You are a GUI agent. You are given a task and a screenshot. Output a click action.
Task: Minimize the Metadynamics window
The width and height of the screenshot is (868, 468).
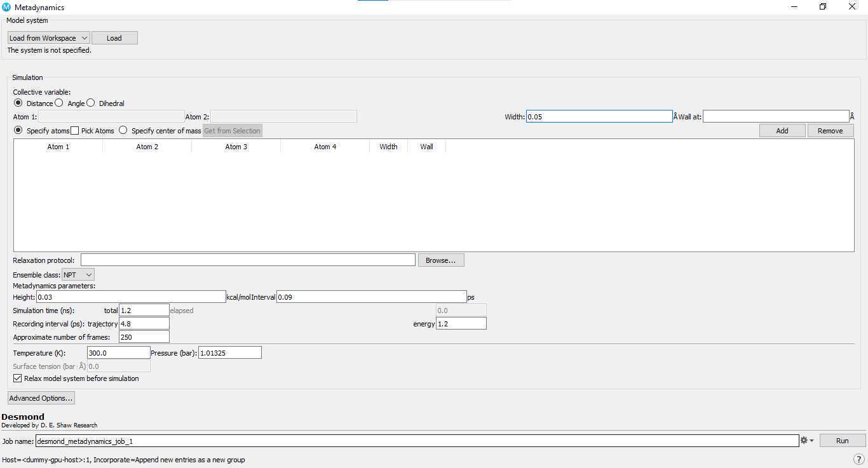pyautogui.click(x=794, y=7)
